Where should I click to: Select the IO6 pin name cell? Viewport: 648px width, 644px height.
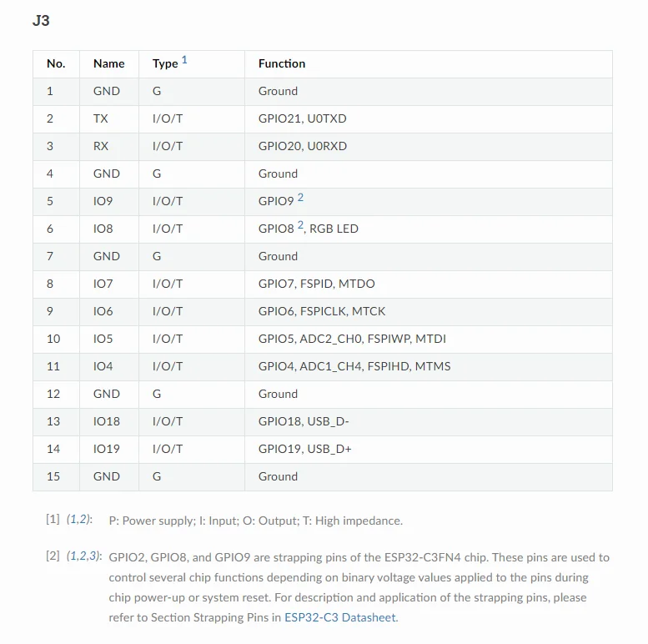[103, 311]
